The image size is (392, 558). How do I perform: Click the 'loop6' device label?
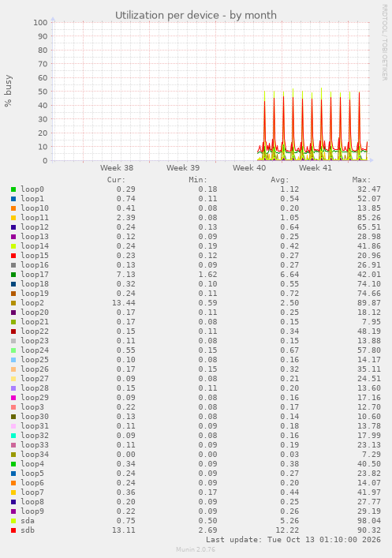[x=32, y=483]
